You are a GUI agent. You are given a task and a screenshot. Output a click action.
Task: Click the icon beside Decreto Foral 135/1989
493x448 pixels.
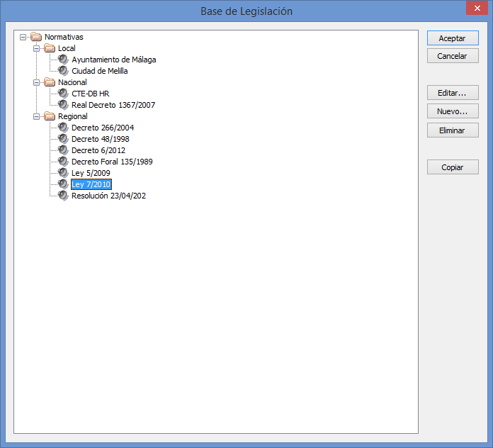63,162
